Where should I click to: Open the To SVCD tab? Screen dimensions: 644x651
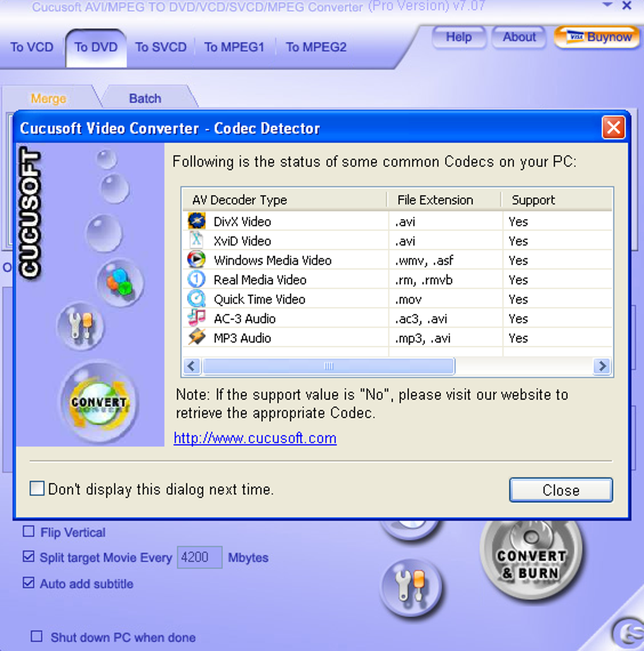click(x=161, y=47)
